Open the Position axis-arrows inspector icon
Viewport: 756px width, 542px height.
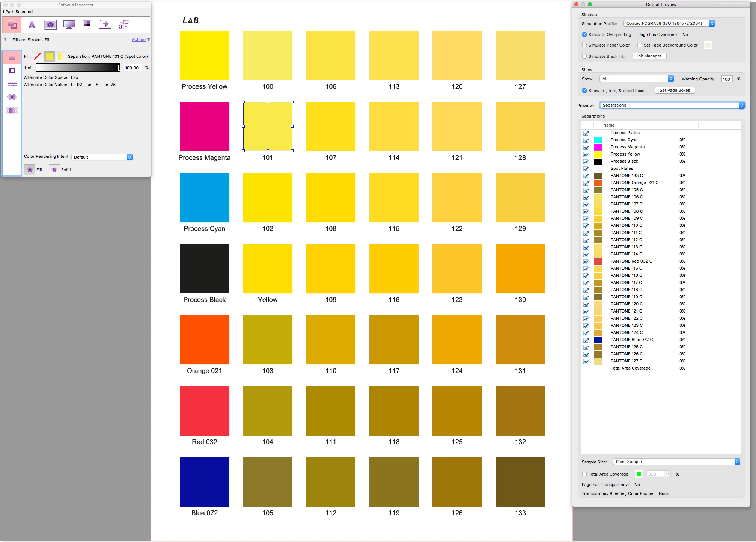tap(105, 25)
